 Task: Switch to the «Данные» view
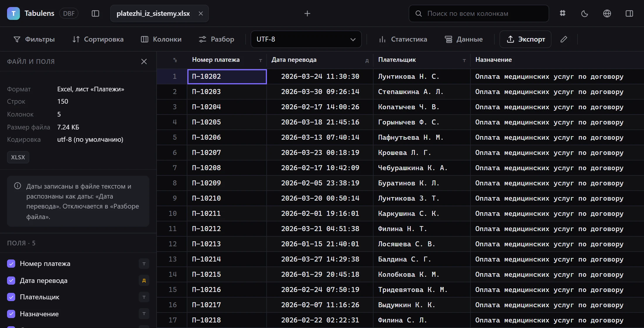[x=464, y=39]
